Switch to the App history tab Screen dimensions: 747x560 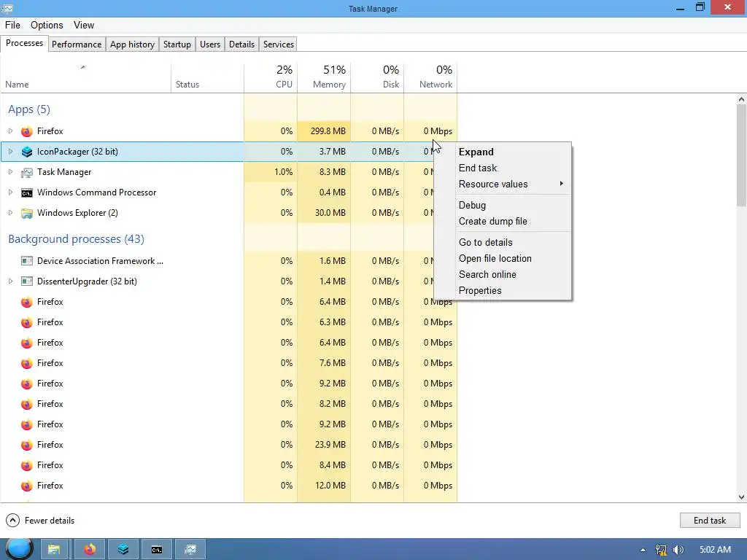pos(133,44)
